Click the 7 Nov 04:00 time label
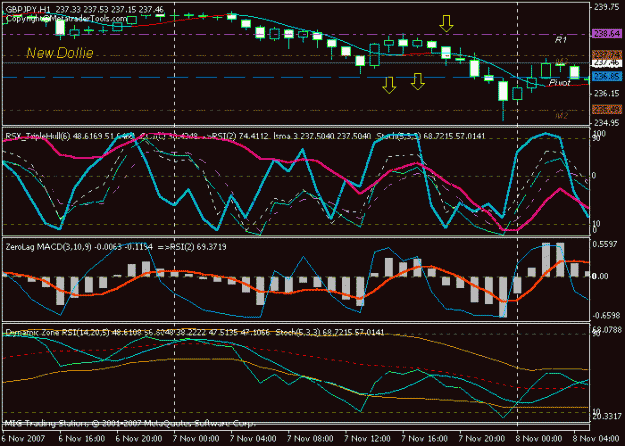This screenshot has height=446, width=625. [x=254, y=439]
